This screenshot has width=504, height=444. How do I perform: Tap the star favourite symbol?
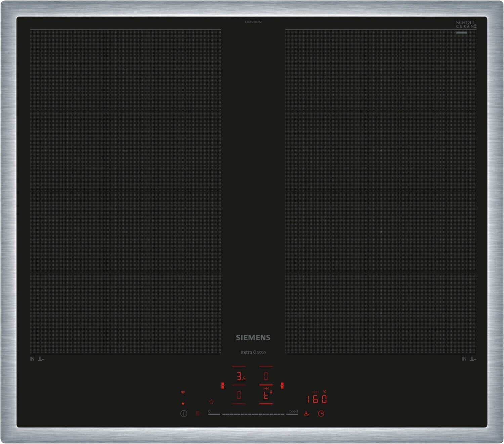[211, 402]
